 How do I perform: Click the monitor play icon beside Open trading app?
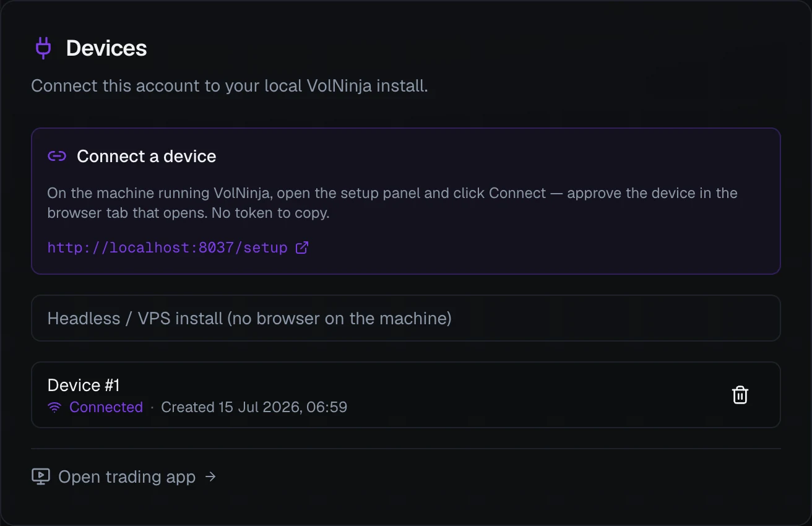coord(40,476)
